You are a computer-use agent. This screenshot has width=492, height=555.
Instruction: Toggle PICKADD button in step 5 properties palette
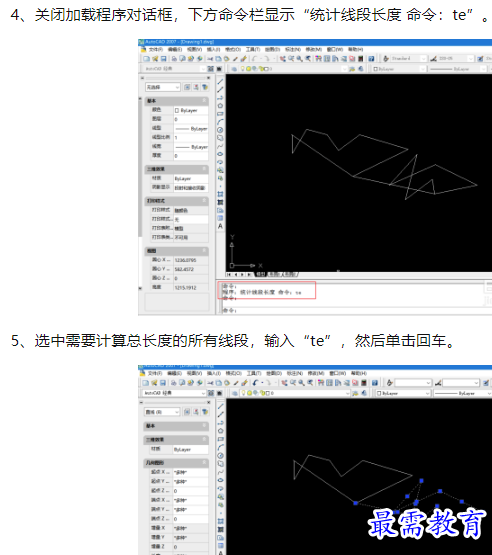187,412
